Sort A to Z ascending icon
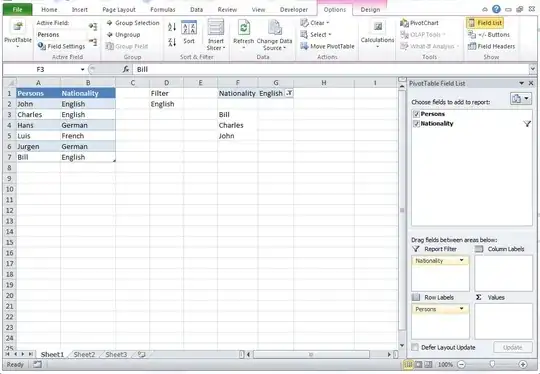 tap(172, 27)
